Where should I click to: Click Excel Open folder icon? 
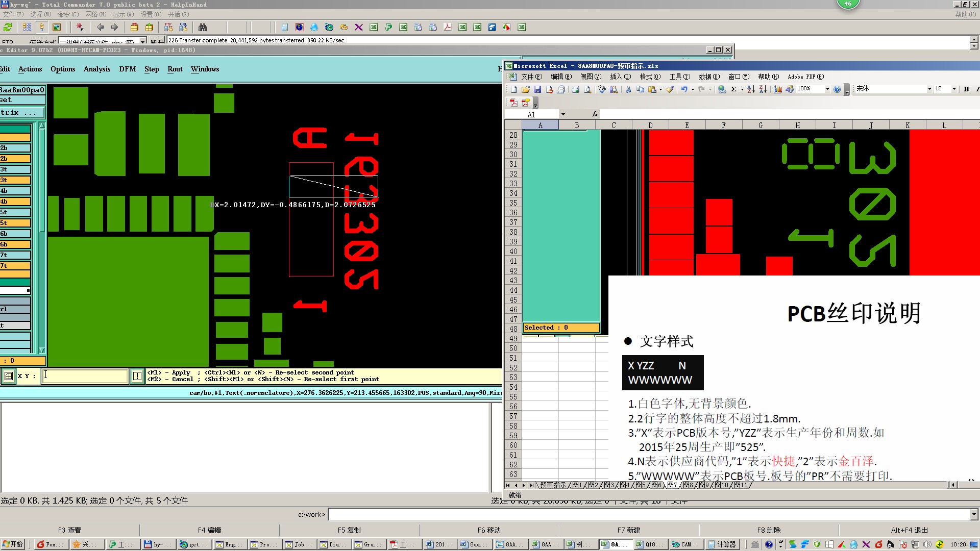525,89
